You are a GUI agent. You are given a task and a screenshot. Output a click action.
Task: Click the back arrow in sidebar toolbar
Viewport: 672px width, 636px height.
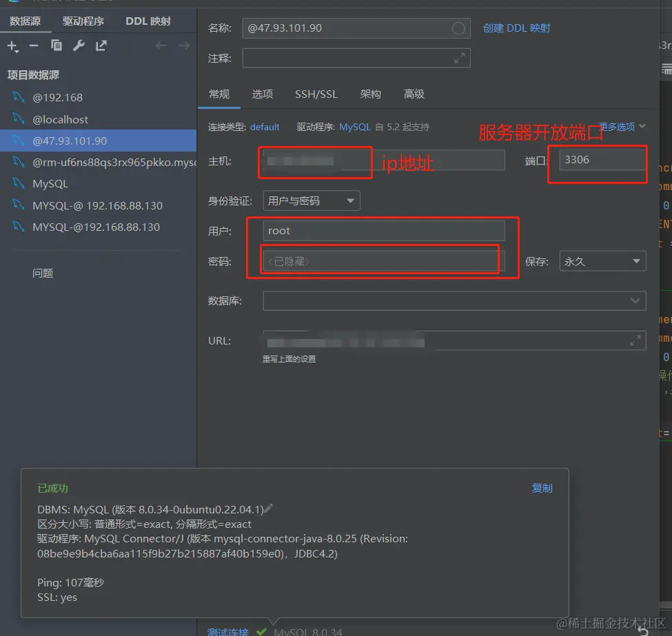pyautogui.click(x=161, y=45)
